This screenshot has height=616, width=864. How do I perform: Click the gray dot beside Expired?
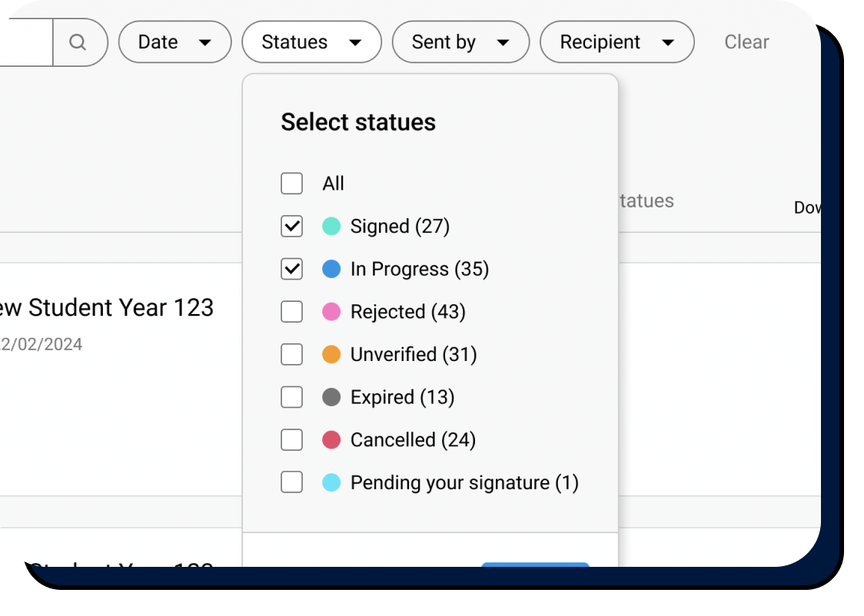pyautogui.click(x=330, y=396)
